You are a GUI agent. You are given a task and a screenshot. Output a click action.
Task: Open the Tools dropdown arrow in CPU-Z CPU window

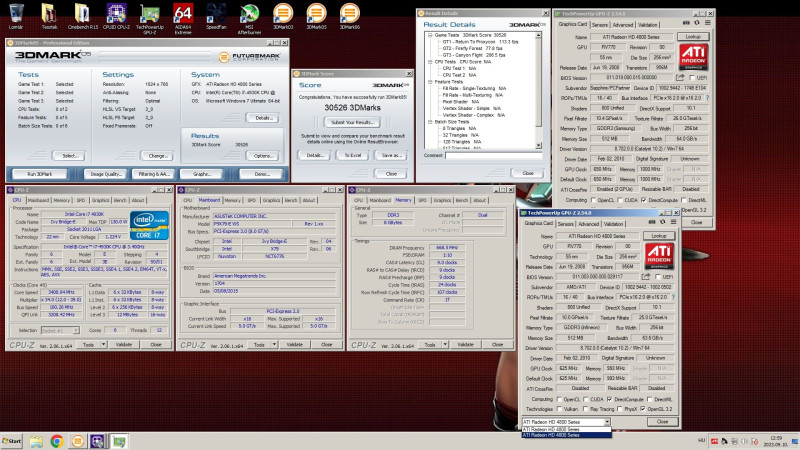click(104, 345)
